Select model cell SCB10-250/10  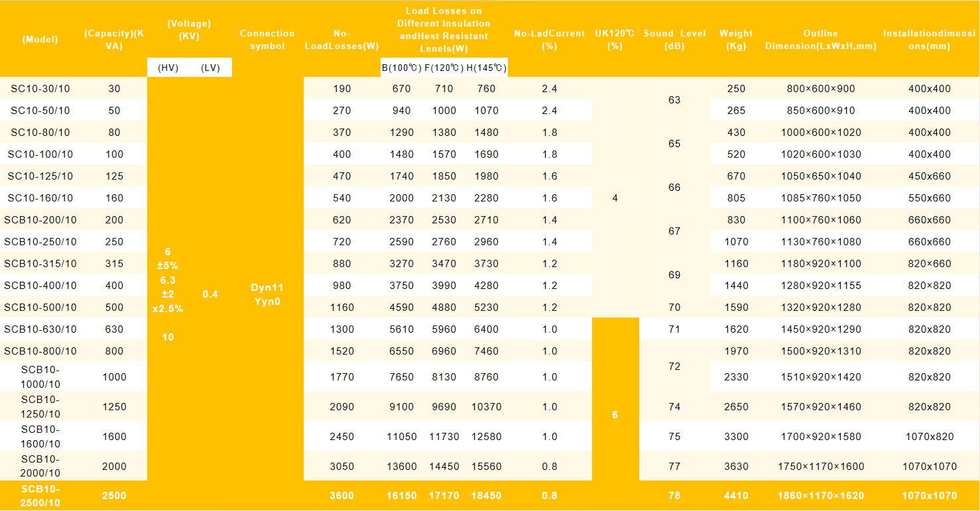[x=40, y=242]
